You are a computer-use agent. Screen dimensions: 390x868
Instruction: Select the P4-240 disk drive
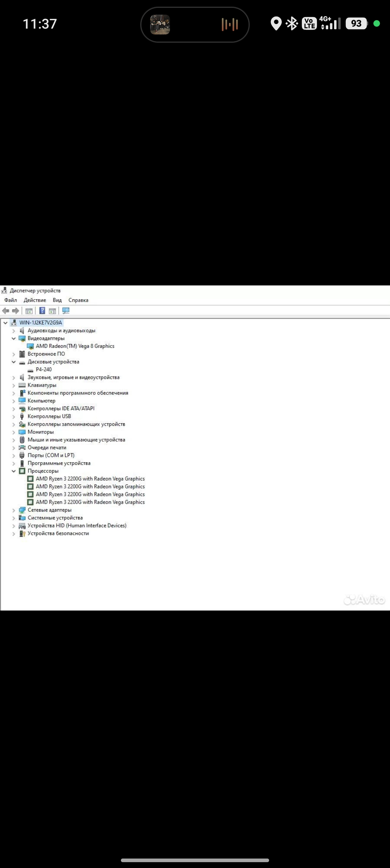[x=44, y=369]
